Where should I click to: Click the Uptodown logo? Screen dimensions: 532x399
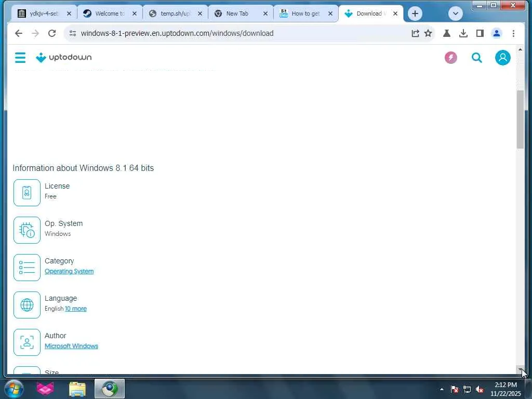point(64,57)
